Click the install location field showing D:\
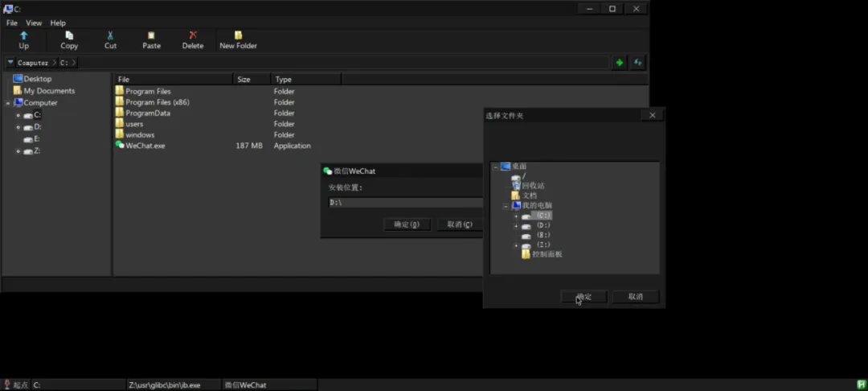Screen dimensions: 868x391 (405, 203)
